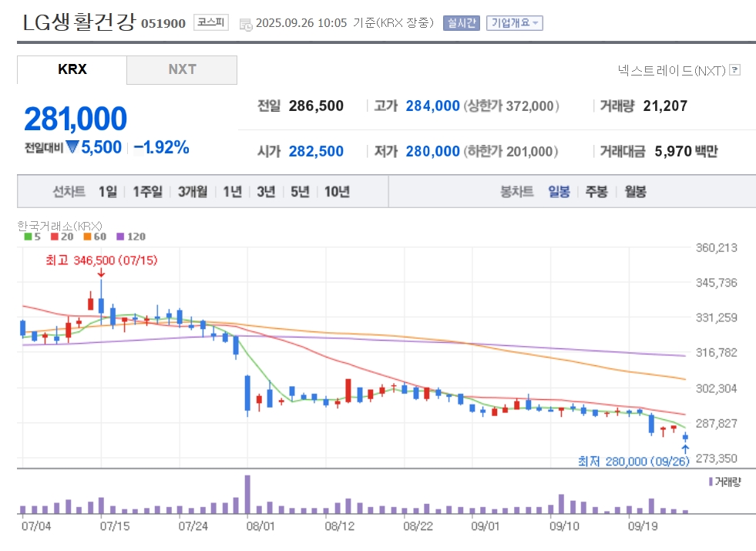The image size is (756, 551).
Task: Click the 상한가 372,000 text
Action: [x=511, y=106]
